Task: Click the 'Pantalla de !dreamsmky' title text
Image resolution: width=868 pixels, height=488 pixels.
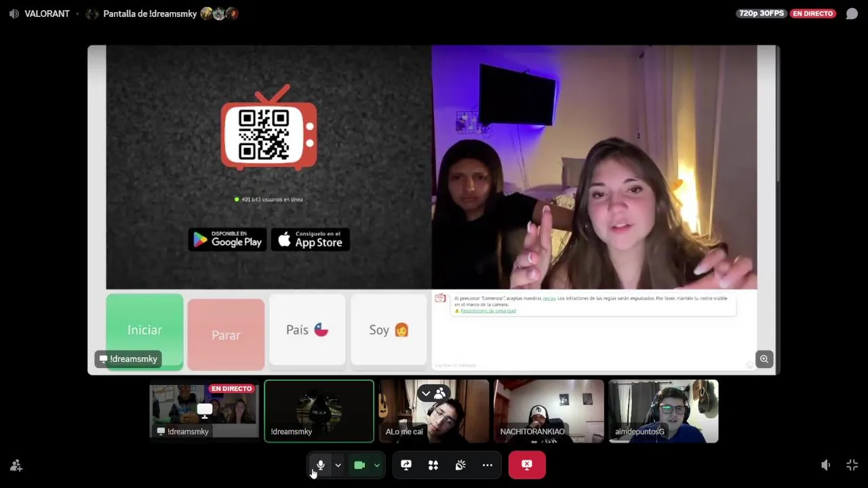Action: click(x=150, y=14)
